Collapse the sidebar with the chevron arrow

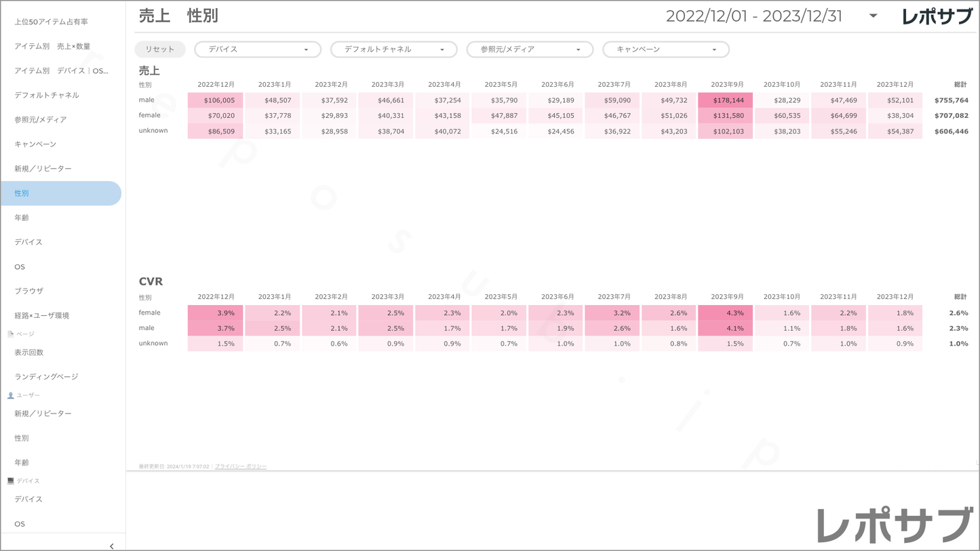click(111, 546)
